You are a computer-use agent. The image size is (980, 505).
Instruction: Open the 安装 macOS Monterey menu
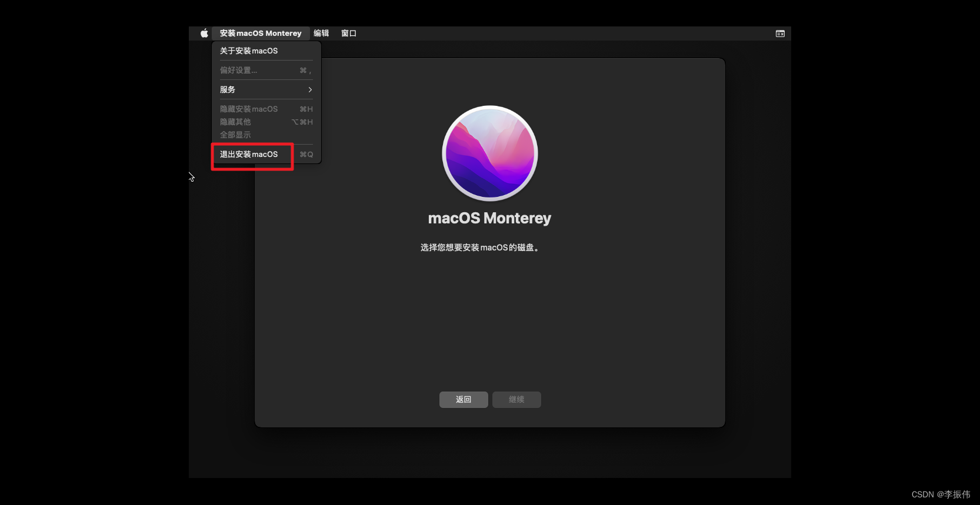click(261, 34)
